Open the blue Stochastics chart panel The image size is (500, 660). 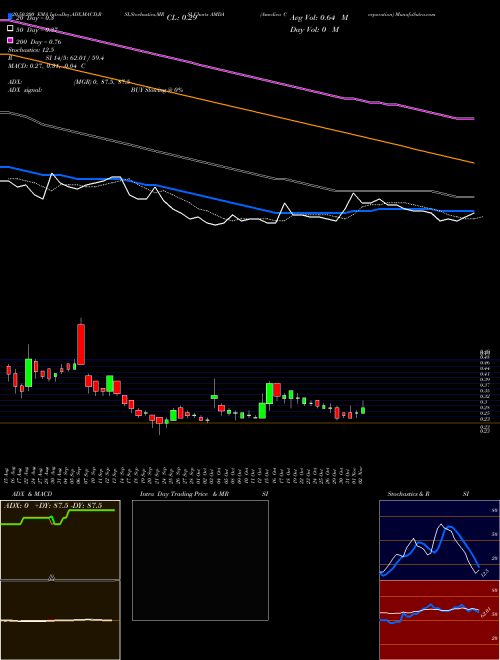(439, 540)
